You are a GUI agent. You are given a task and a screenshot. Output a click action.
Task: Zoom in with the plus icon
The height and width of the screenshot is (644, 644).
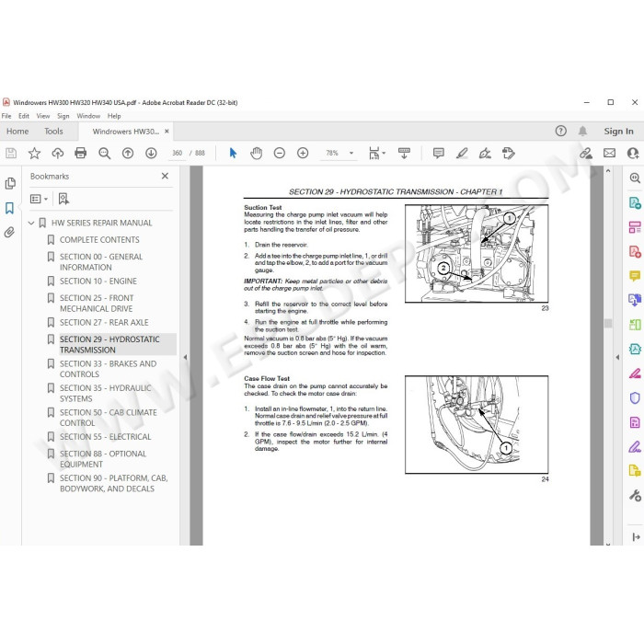point(303,154)
